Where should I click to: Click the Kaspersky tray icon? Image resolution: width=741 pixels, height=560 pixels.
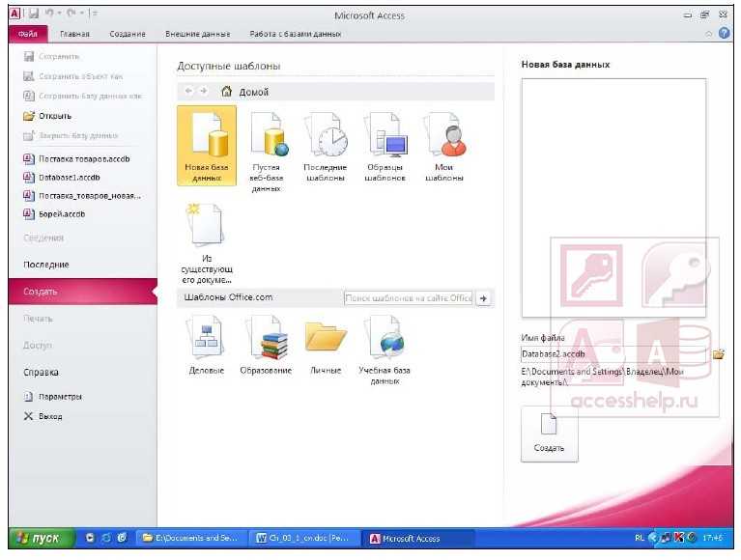(678, 538)
